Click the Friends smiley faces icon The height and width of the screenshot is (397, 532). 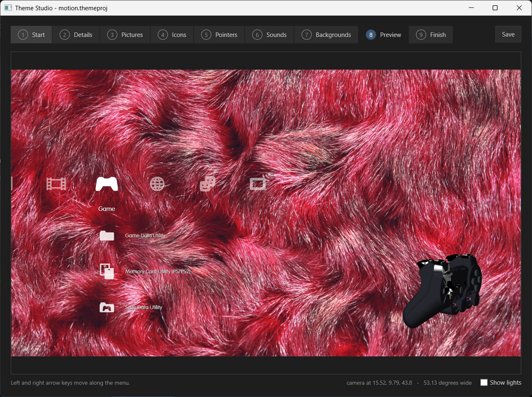[x=207, y=184]
